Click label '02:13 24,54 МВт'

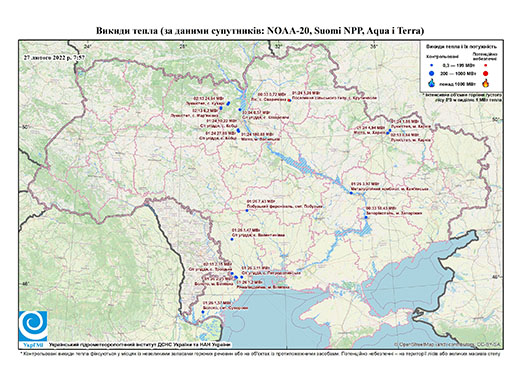click(x=209, y=99)
